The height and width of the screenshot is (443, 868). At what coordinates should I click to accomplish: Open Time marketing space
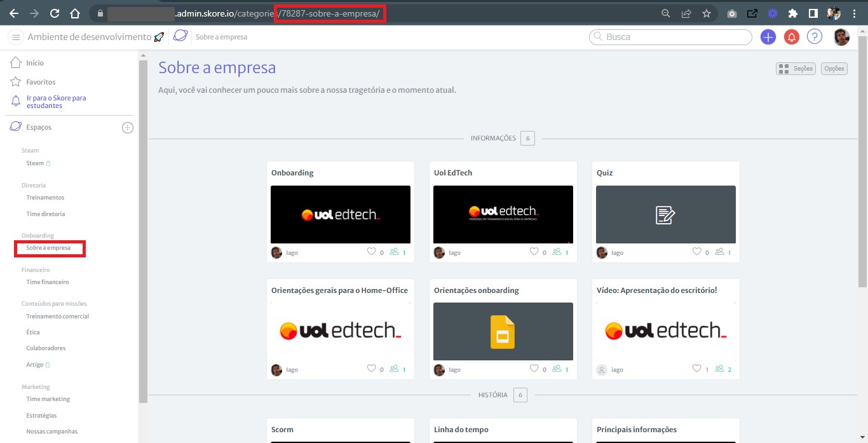(48, 399)
